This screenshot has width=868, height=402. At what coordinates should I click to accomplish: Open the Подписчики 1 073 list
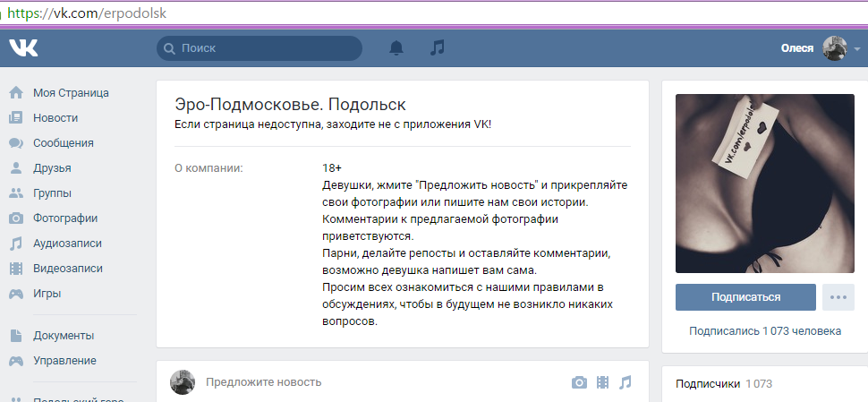click(x=724, y=383)
